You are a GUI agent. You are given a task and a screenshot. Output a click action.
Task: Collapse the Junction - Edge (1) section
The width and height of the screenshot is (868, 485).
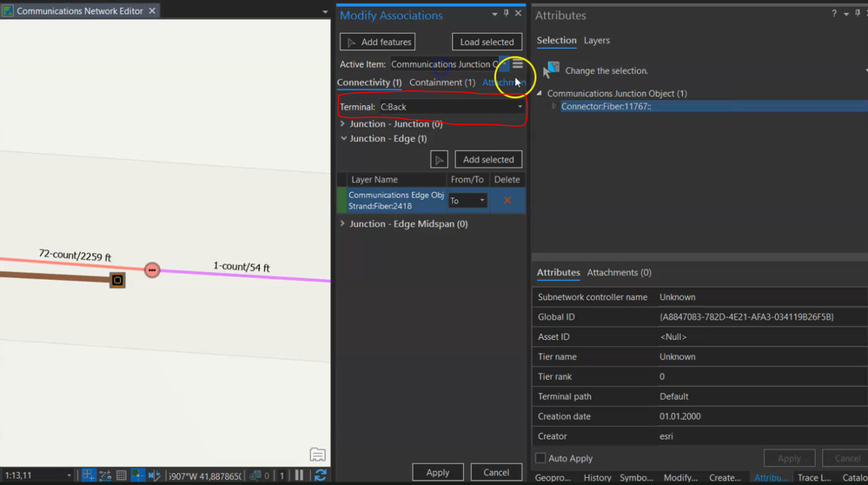click(x=343, y=138)
